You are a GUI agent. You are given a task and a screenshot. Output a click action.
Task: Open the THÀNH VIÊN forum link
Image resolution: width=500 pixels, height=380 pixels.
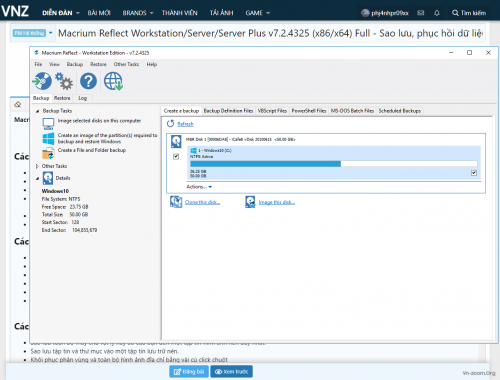click(180, 13)
